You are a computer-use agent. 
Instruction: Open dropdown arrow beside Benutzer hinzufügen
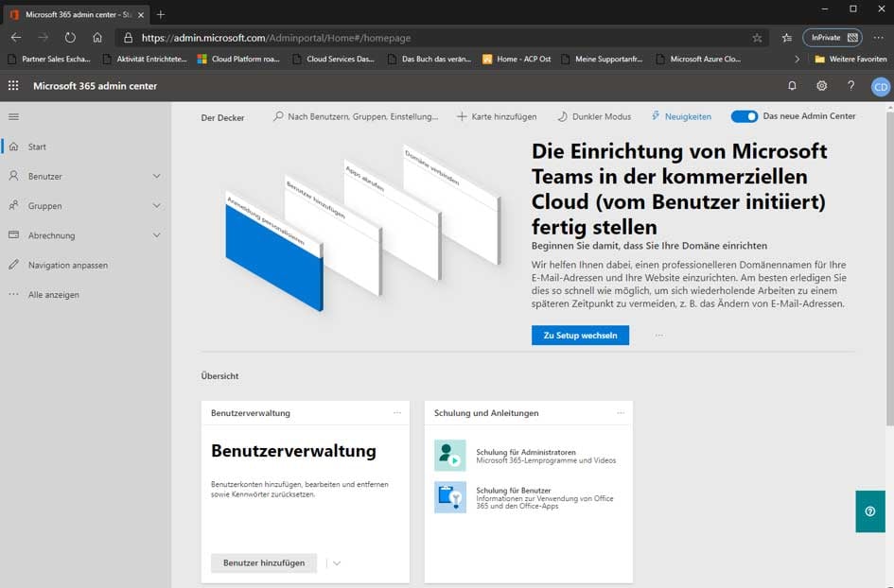click(337, 562)
